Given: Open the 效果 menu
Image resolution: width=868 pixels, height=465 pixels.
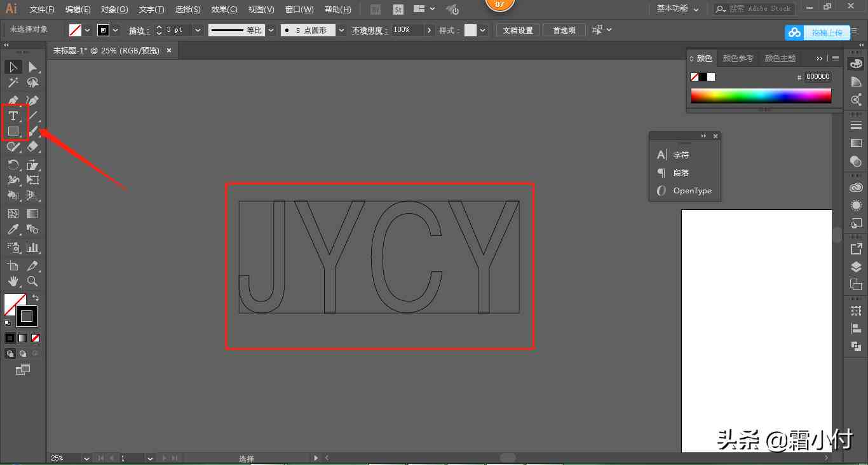Looking at the screenshot, I should click(224, 10).
